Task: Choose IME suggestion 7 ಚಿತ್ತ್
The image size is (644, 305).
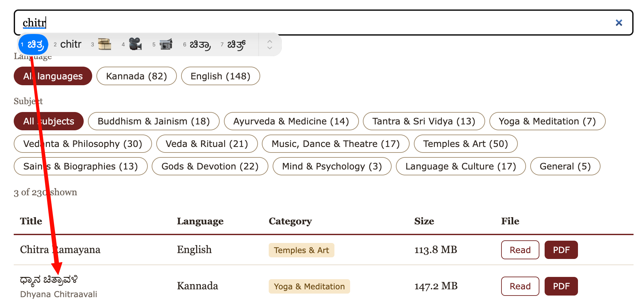Action: [234, 44]
